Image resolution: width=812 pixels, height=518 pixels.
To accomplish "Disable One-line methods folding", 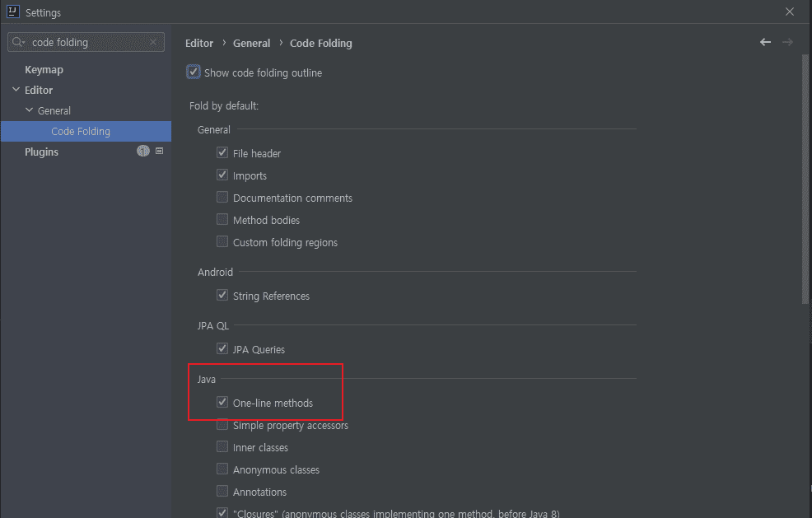I will (222, 403).
